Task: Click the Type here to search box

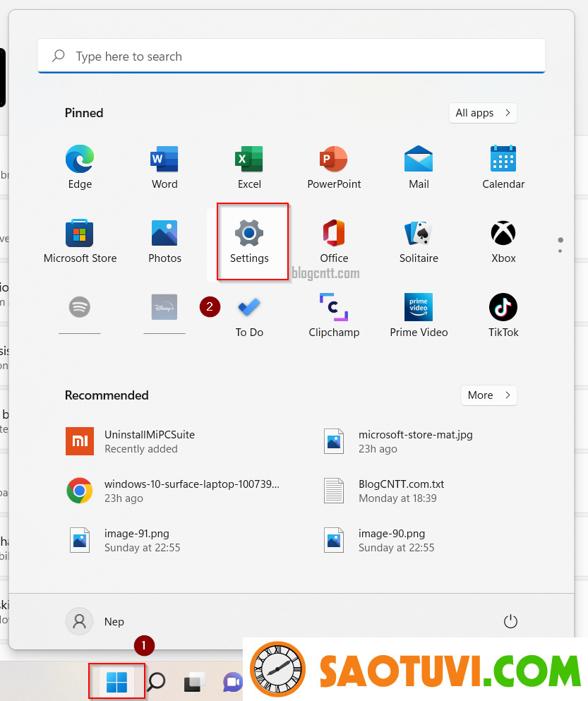Action: click(x=291, y=56)
